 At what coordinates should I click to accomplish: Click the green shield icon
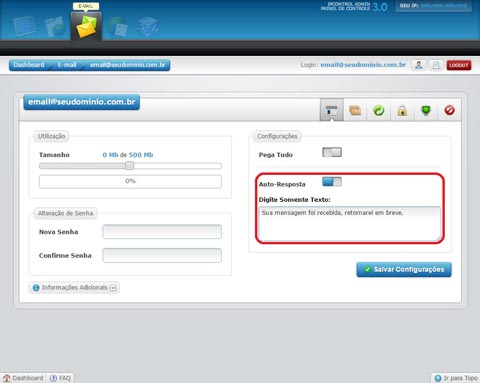pyautogui.click(x=426, y=110)
